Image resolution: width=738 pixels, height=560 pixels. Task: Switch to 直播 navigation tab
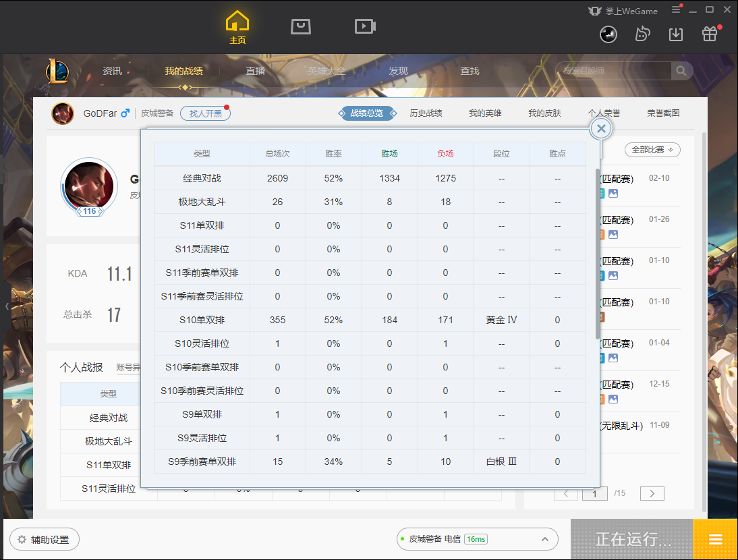[x=255, y=71]
